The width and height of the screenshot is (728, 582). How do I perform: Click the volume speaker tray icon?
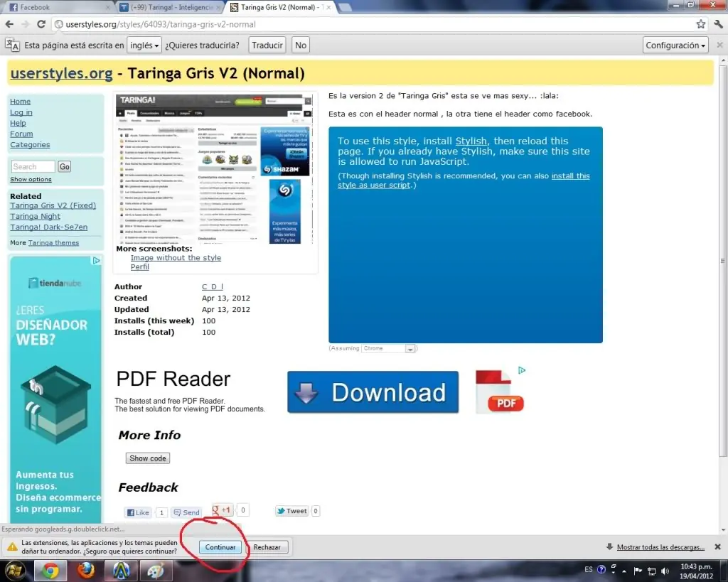pos(665,571)
